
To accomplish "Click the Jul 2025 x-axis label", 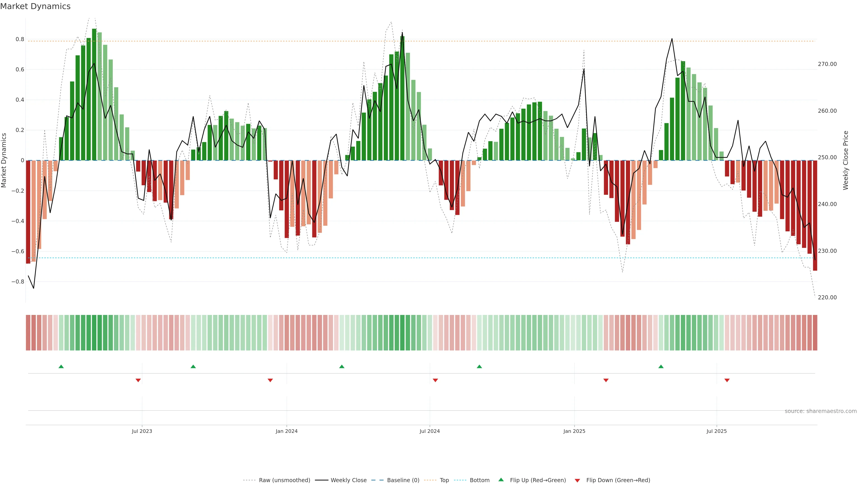I will [x=716, y=431].
